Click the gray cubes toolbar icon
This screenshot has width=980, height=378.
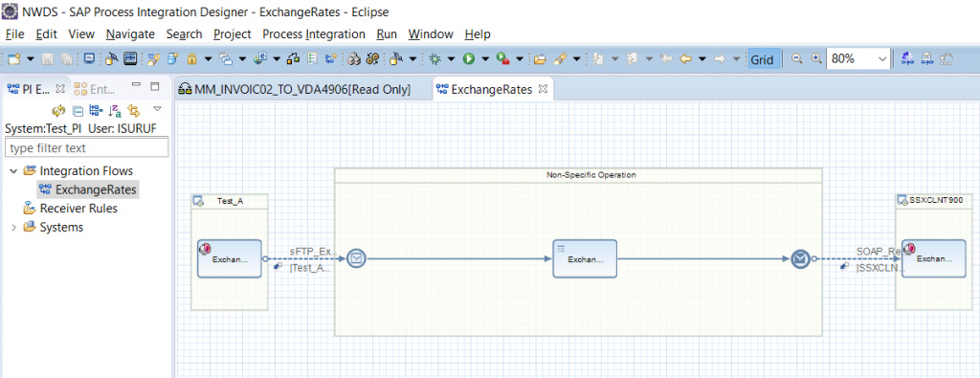point(354,58)
